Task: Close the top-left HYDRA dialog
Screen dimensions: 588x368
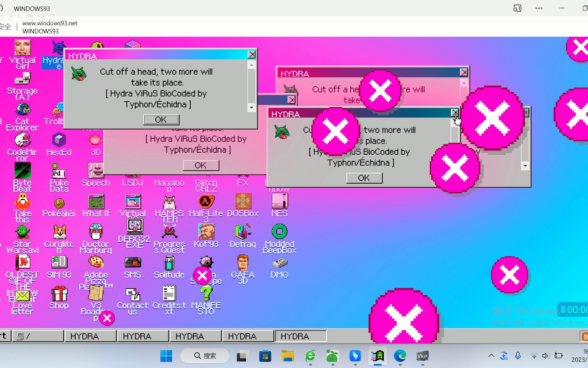Action: click(x=251, y=55)
